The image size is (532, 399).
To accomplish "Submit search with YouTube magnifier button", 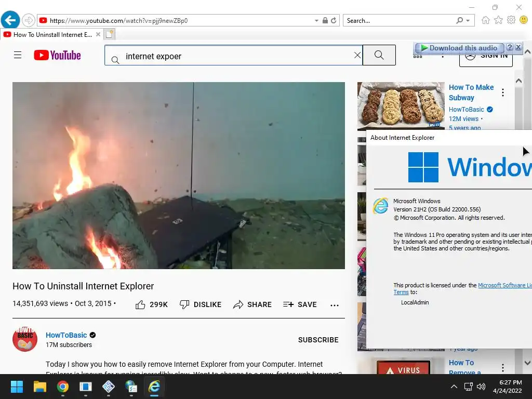I will tap(379, 55).
